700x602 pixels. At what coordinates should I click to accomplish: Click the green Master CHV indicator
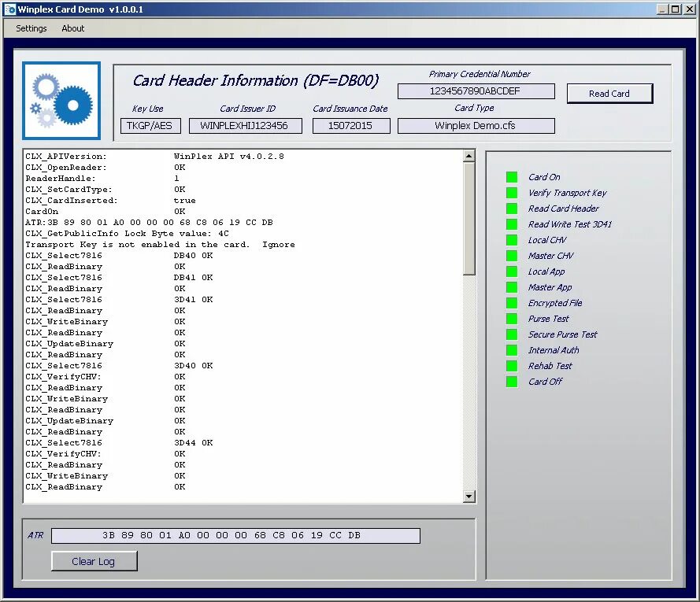[512, 256]
